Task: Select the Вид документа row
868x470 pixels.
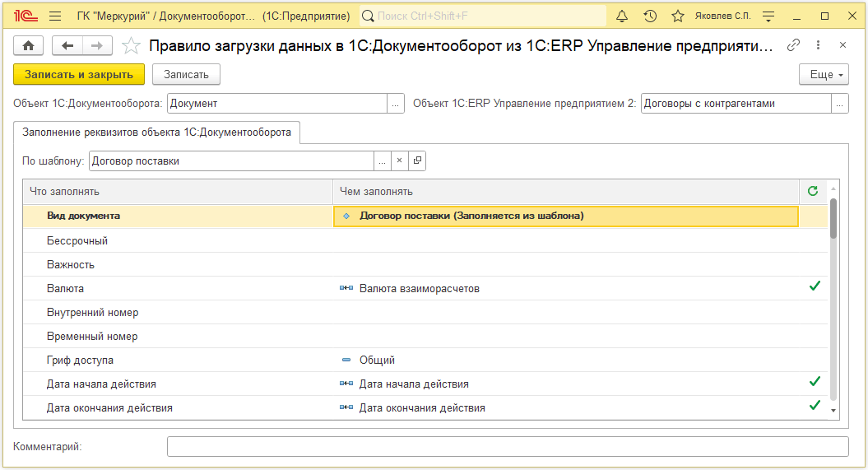Action: [425, 216]
